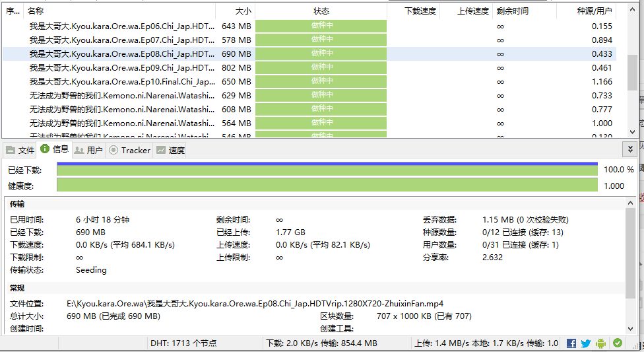Collapse details pane with double-chevron button
The image size is (644, 352).
point(630,150)
